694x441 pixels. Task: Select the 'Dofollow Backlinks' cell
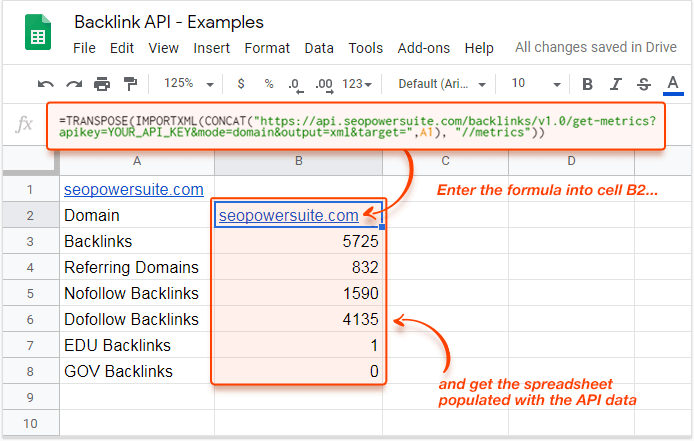[x=137, y=319]
